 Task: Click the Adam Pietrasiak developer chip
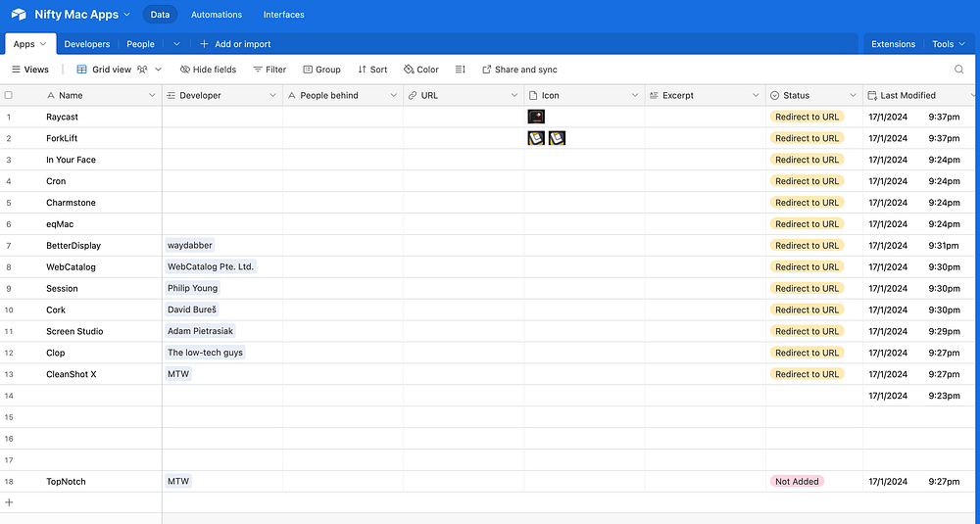coord(201,331)
